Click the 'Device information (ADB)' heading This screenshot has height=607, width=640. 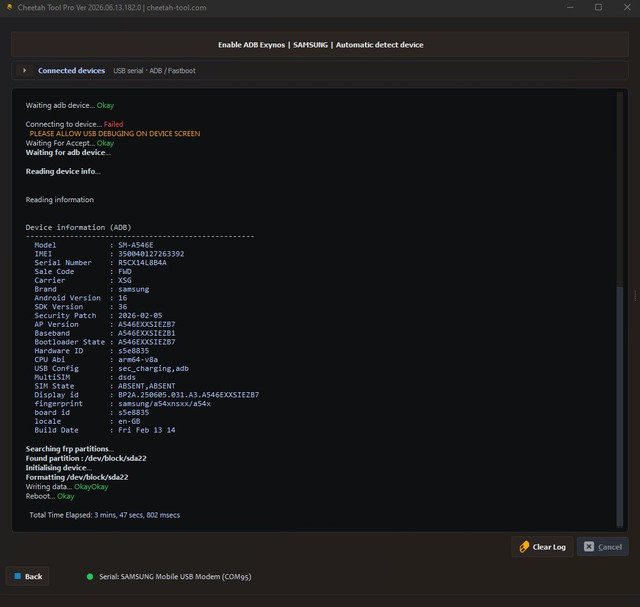[x=78, y=227]
